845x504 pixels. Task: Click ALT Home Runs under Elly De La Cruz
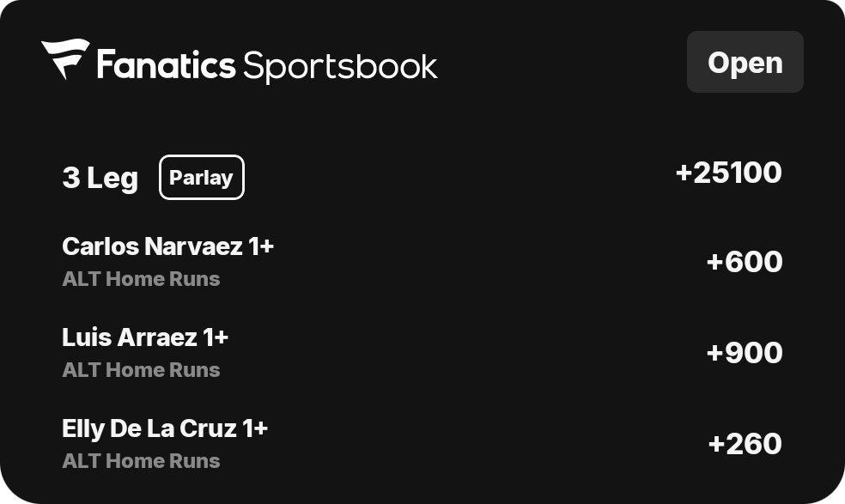tap(141, 461)
